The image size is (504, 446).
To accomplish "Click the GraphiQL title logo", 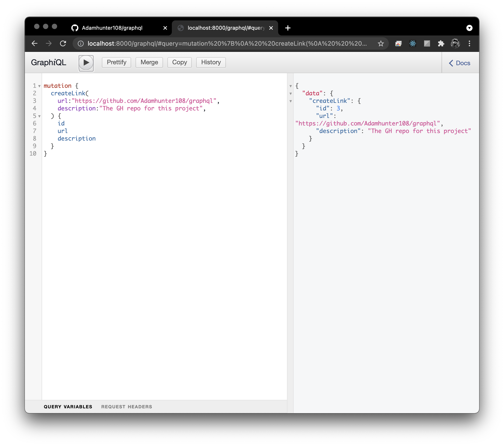I will tap(48, 63).
